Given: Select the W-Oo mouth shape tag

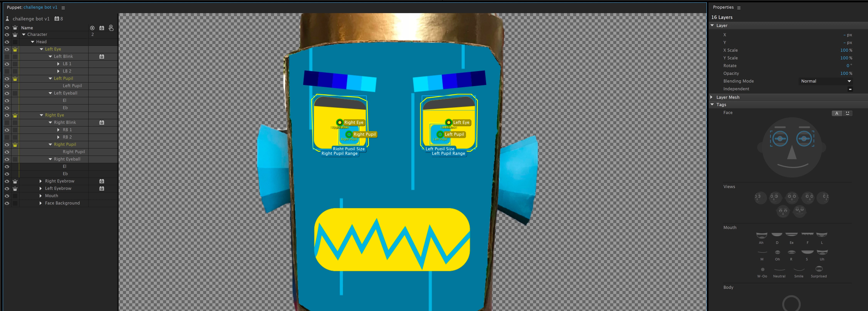Looking at the screenshot, I should coord(763,269).
